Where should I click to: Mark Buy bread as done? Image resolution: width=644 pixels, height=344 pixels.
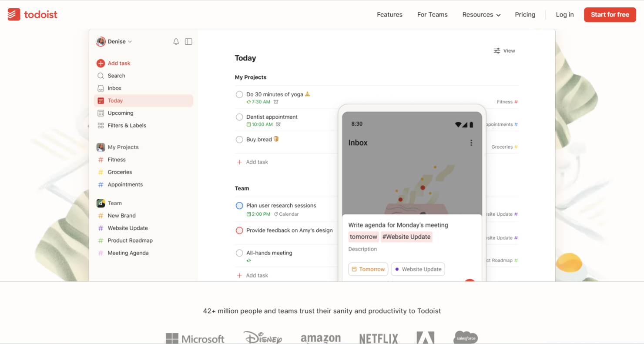[239, 140]
